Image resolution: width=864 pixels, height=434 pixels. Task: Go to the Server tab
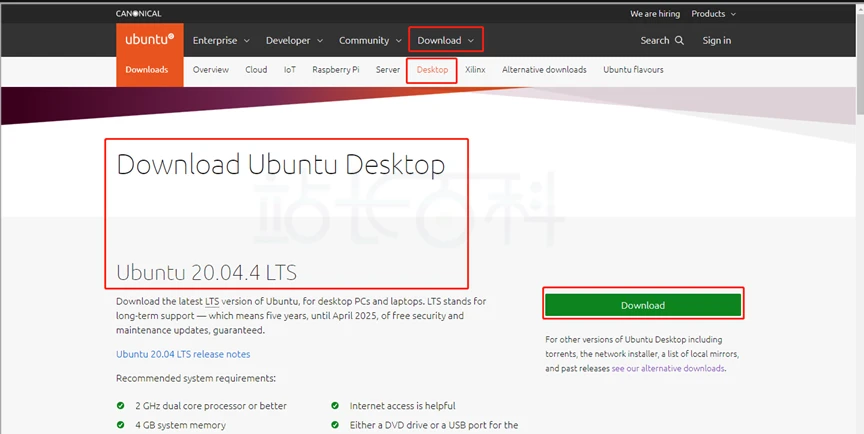[388, 70]
